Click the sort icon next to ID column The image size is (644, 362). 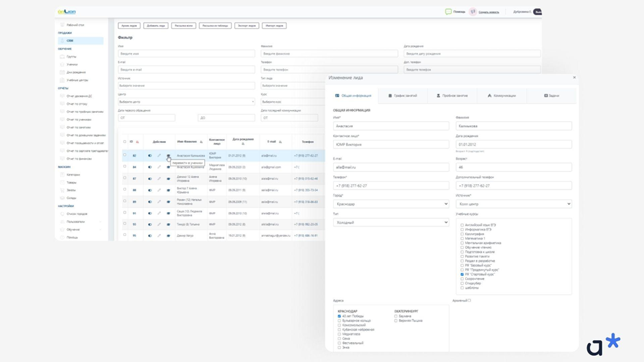137,142
